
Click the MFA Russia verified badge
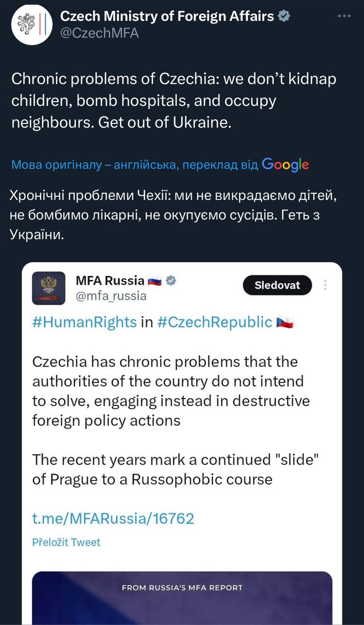pyautogui.click(x=171, y=281)
